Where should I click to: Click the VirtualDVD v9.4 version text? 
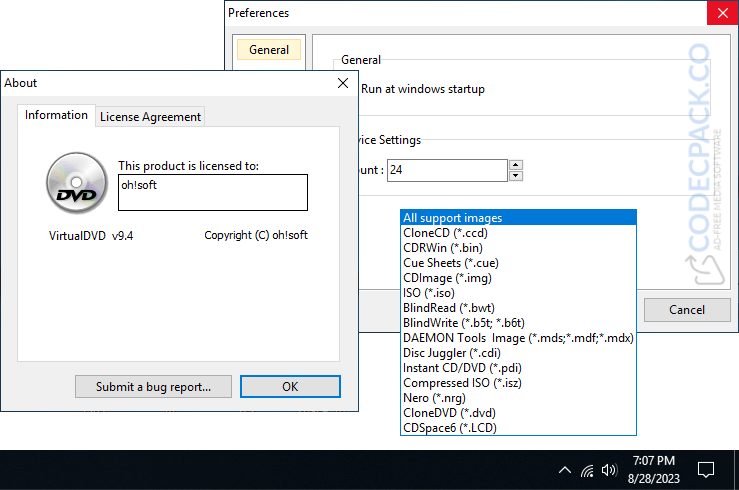point(91,236)
